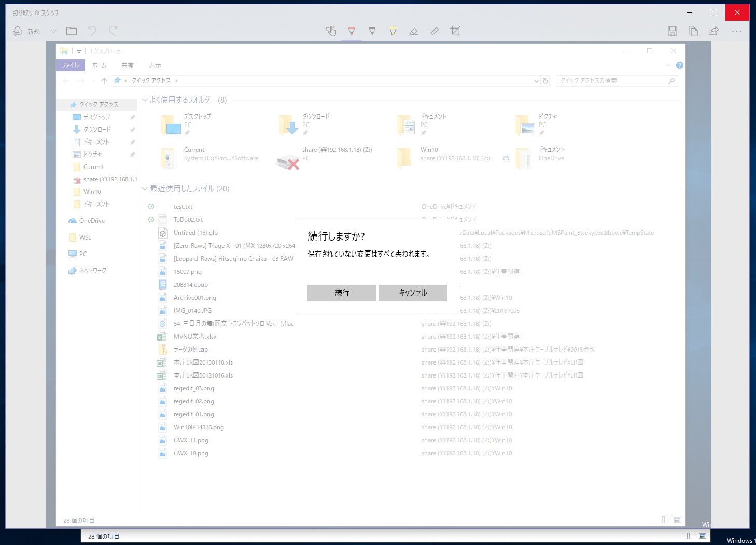Select the crop tool
This screenshot has height=545, width=756.
point(455,31)
